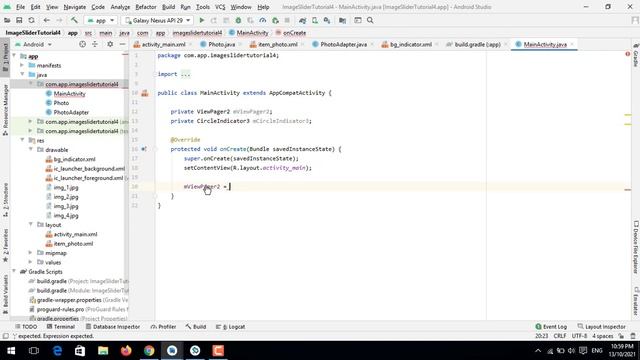This screenshot has width=640, height=360.
Task: Open the AVD Manager icon
Action: 315,20
